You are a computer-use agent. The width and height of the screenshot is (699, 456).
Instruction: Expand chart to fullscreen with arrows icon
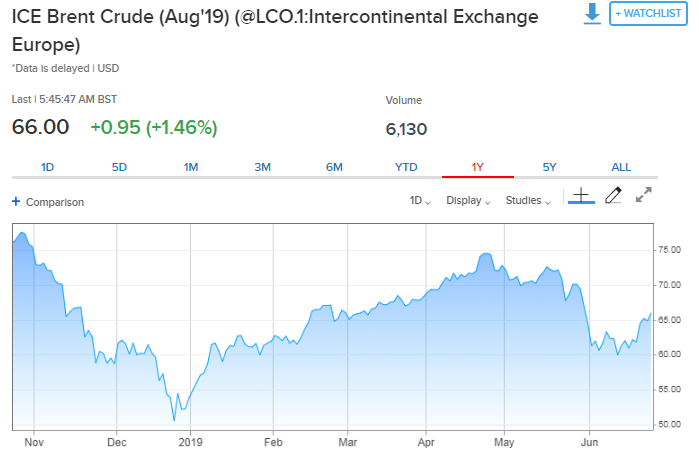point(644,195)
